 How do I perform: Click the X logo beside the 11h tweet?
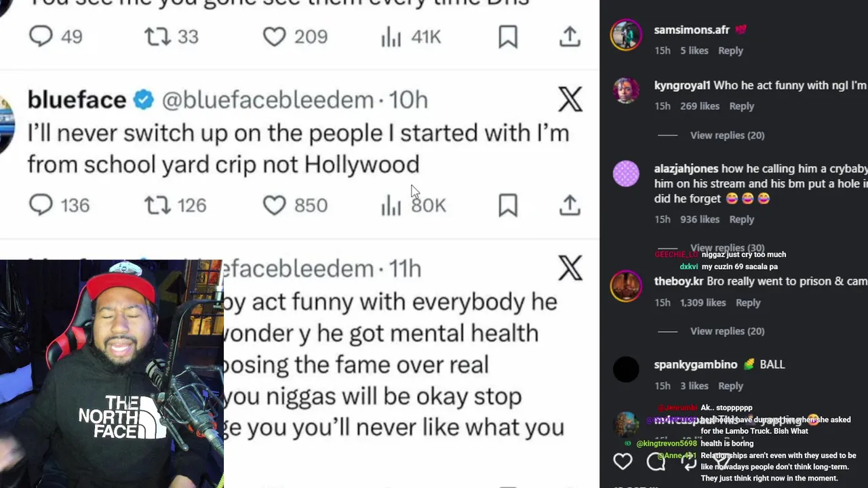tap(570, 269)
